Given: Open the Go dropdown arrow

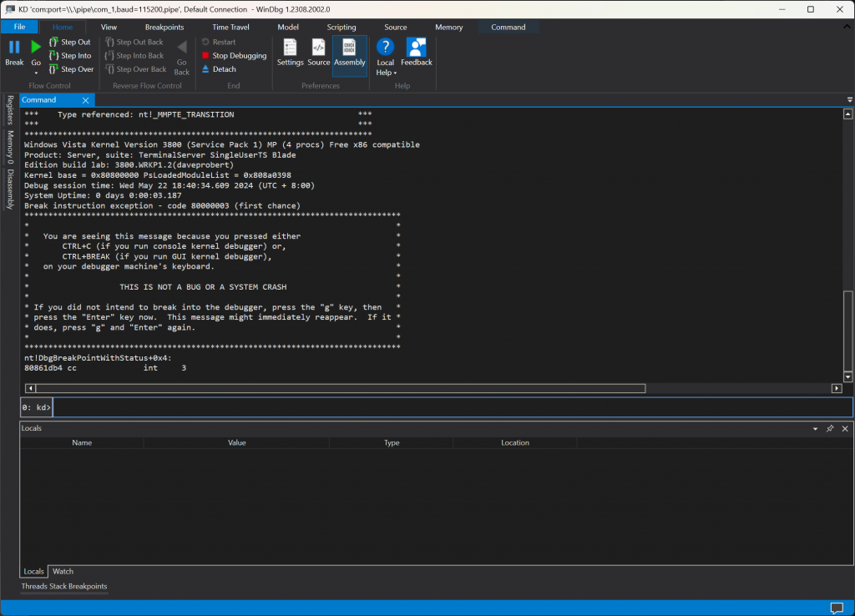Looking at the screenshot, I should [36, 73].
